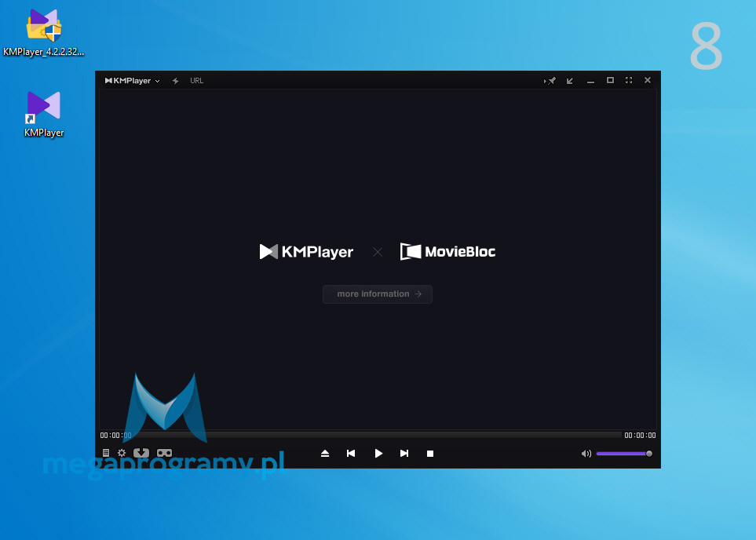The image size is (756, 540).
Task: Set the purple volume slider level
Action: click(624, 454)
